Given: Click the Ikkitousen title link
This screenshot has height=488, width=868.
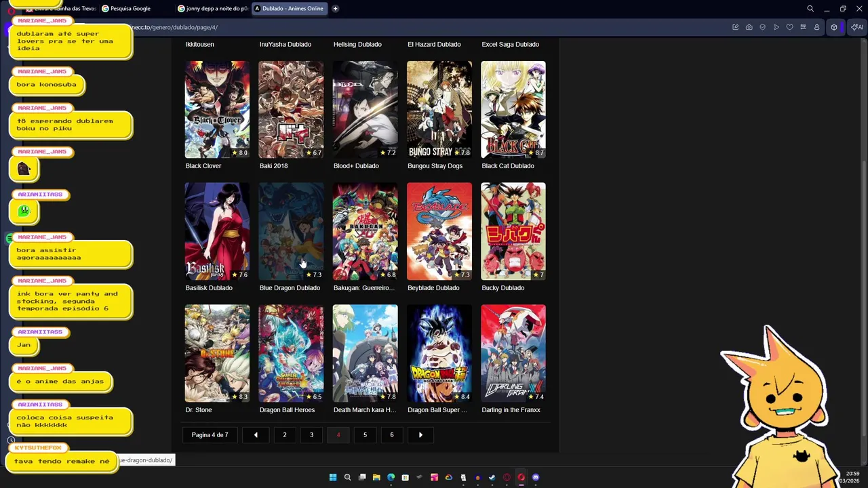Looking at the screenshot, I should (199, 44).
